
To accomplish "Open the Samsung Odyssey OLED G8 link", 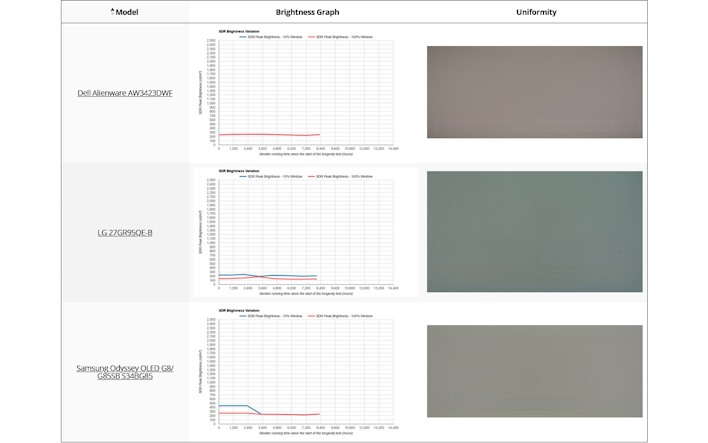I will 125,372.
